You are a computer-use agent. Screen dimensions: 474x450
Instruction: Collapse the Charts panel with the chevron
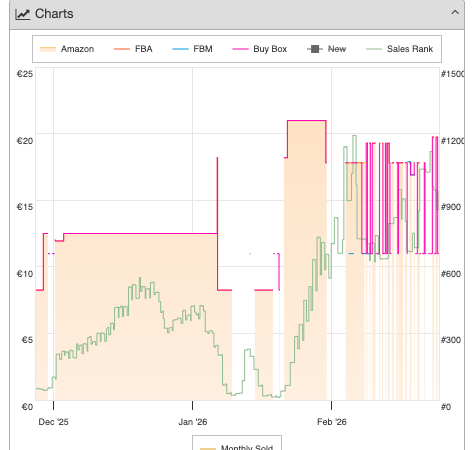click(x=455, y=13)
